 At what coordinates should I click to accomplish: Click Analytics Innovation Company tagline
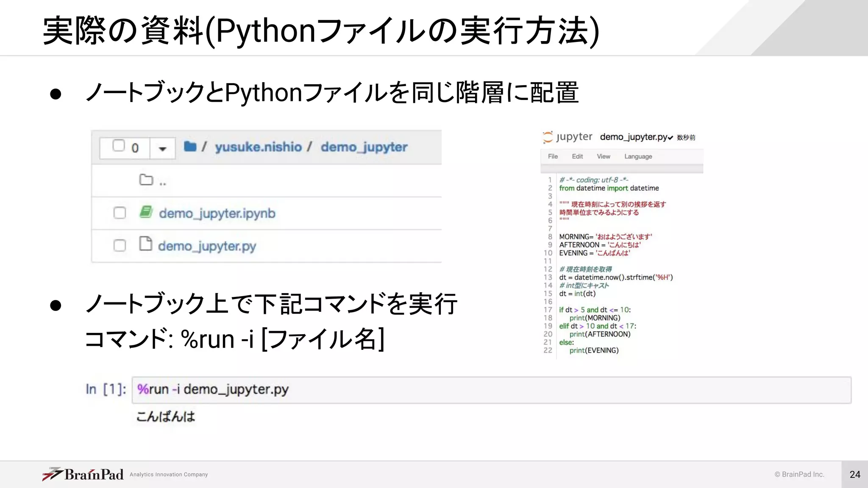[169, 474]
